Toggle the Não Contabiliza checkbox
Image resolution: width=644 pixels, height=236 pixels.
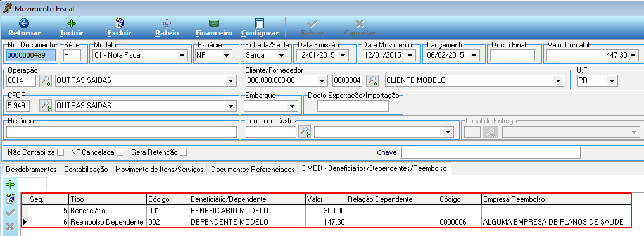pyautogui.click(x=61, y=152)
